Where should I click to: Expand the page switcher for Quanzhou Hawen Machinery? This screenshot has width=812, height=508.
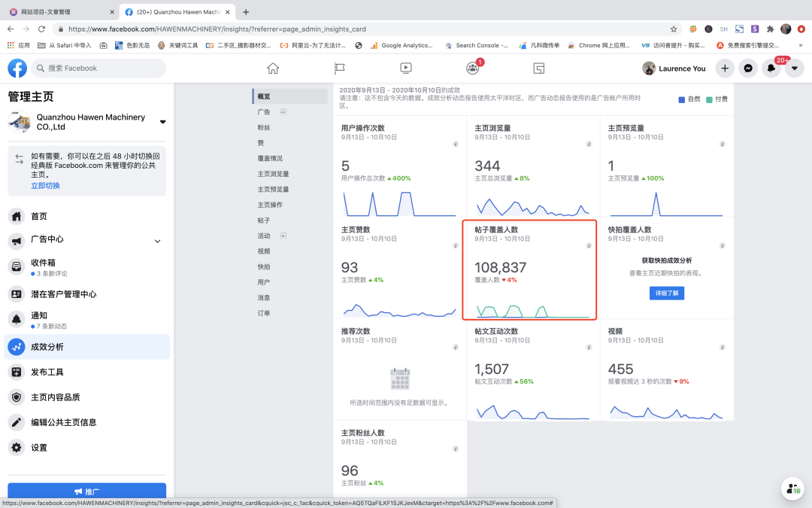pyautogui.click(x=162, y=123)
